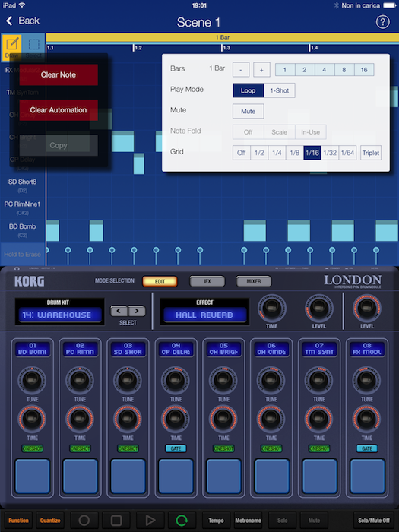Hold to Erase velocity button
This screenshot has width=399, height=532.
[22, 254]
